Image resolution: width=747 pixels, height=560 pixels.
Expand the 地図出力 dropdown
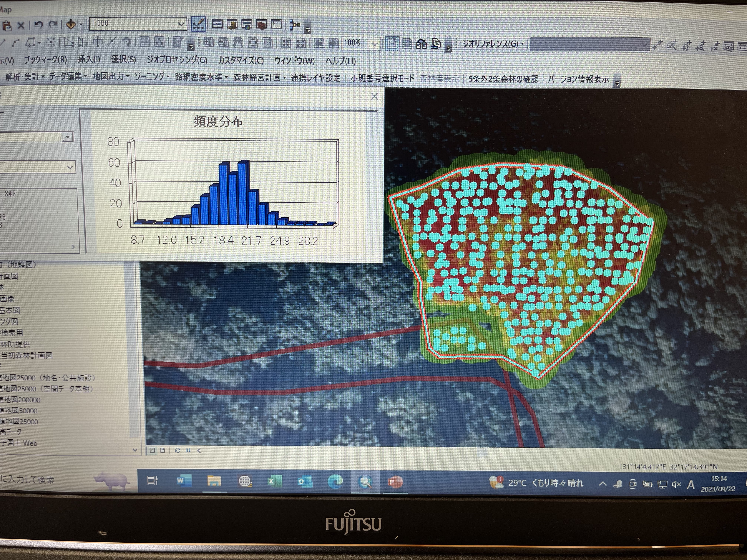point(111,77)
